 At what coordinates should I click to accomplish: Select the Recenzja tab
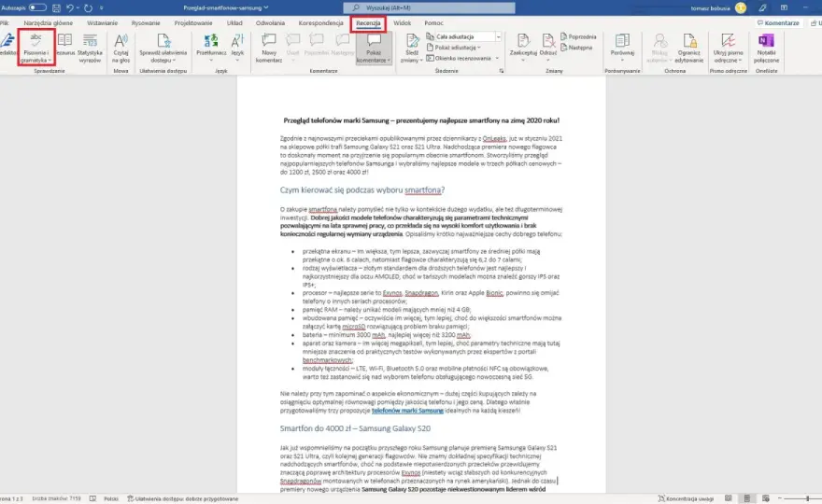pos(369,23)
